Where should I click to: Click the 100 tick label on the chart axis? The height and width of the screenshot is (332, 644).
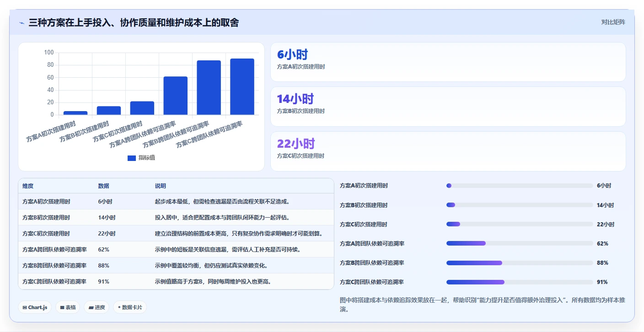click(49, 53)
